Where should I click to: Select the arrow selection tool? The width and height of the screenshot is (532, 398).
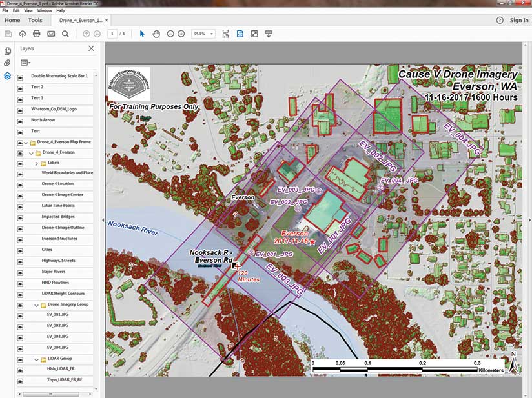142,34
